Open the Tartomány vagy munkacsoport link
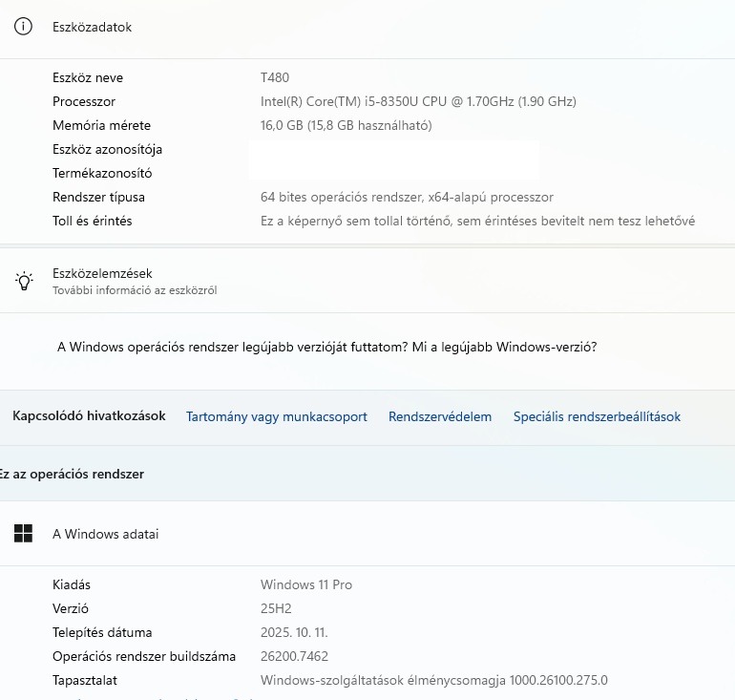Viewport: 735px width, 700px height. tap(277, 416)
